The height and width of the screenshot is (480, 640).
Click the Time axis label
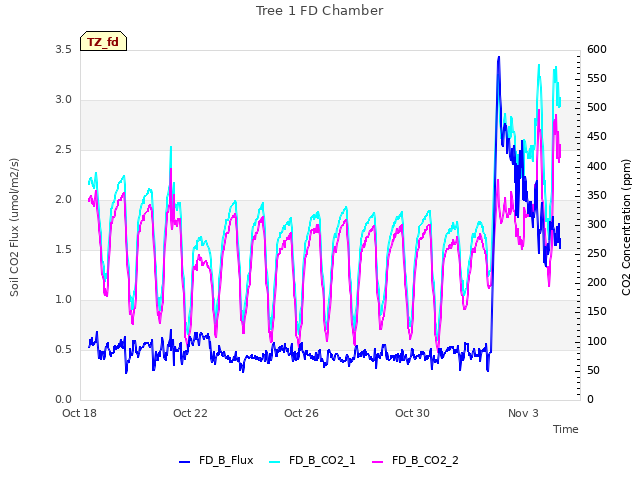click(566, 429)
